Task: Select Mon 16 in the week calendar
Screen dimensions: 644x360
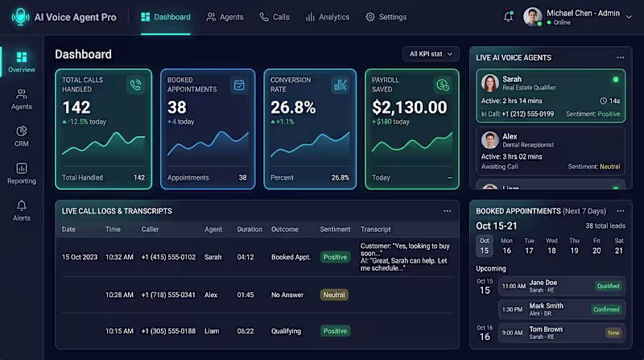Action: point(507,246)
